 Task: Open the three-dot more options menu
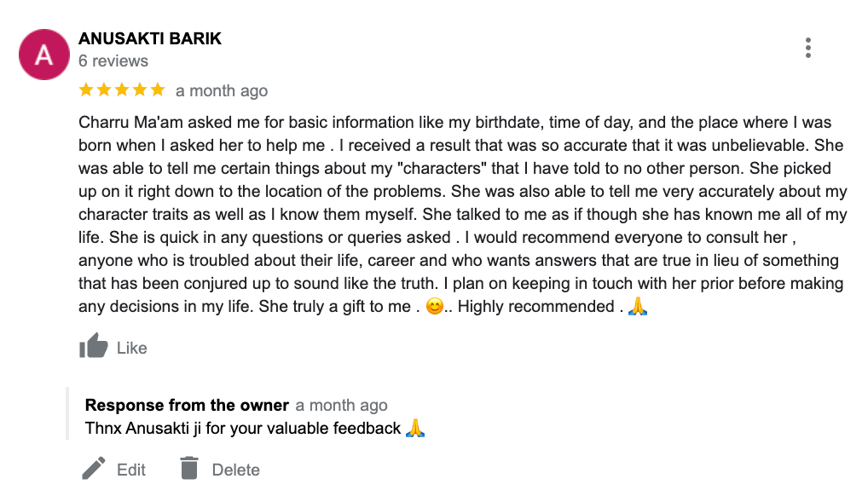(807, 49)
